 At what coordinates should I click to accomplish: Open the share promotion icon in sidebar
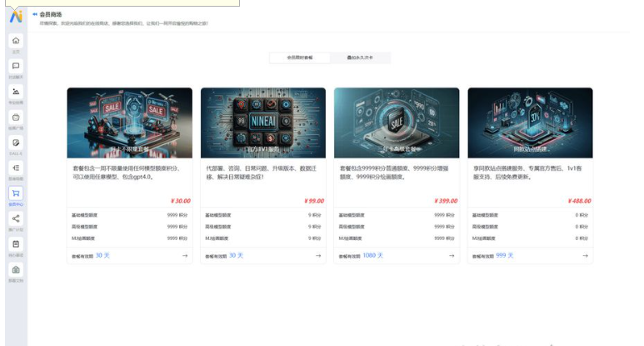coord(16,218)
